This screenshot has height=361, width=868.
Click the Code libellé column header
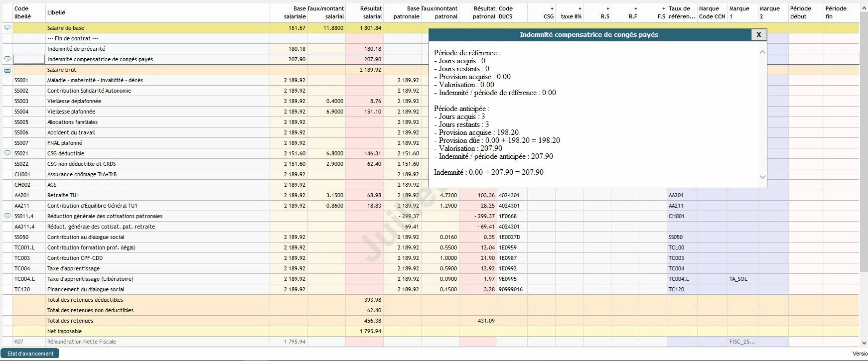coord(29,12)
